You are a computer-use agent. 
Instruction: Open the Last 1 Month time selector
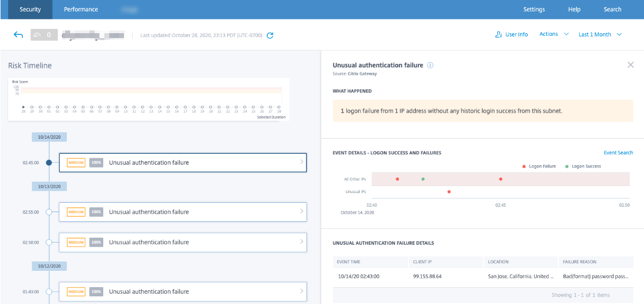click(600, 34)
